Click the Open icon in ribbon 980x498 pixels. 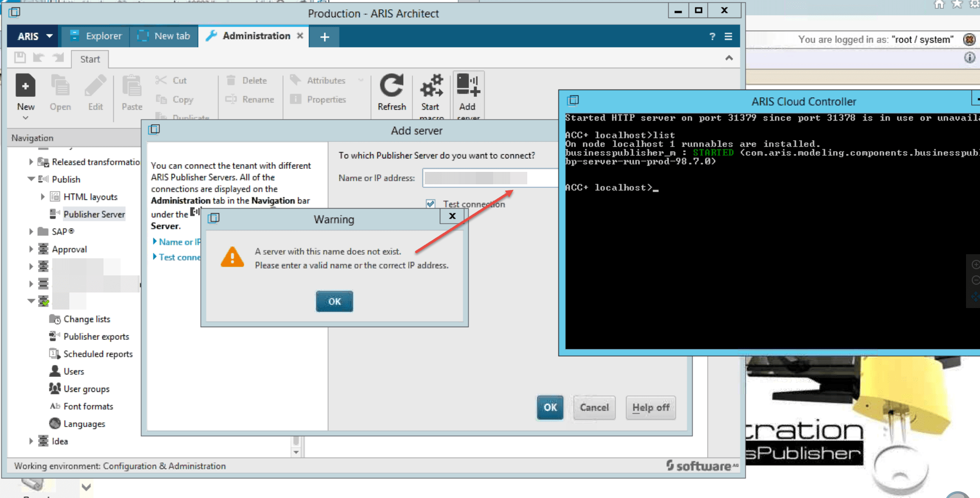click(x=60, y=85)
